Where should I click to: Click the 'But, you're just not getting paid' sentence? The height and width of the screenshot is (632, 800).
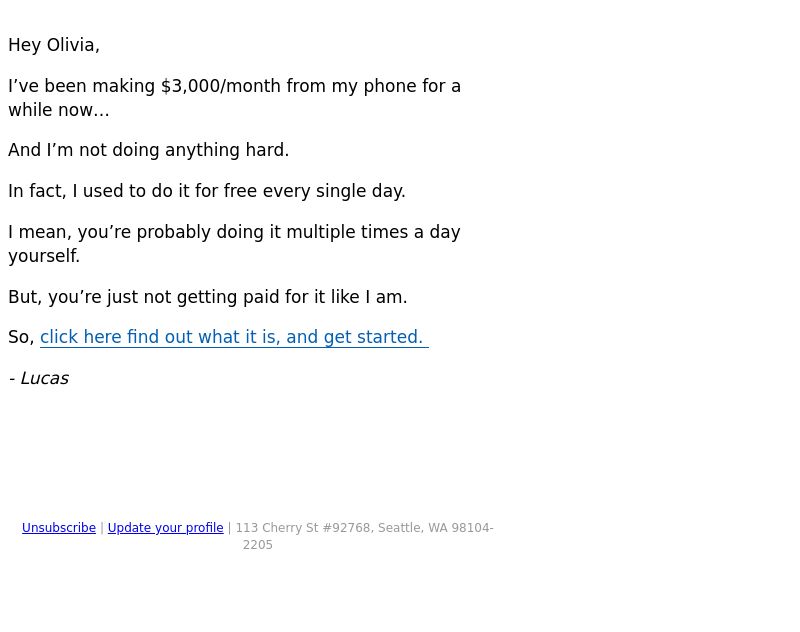[208, 297]
